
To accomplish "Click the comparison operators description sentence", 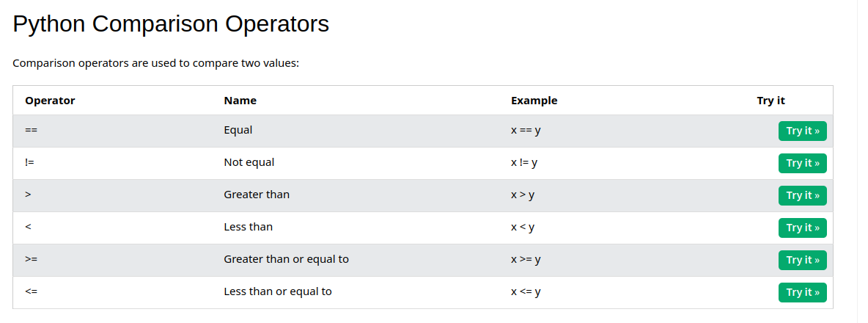I will [155, 63].
